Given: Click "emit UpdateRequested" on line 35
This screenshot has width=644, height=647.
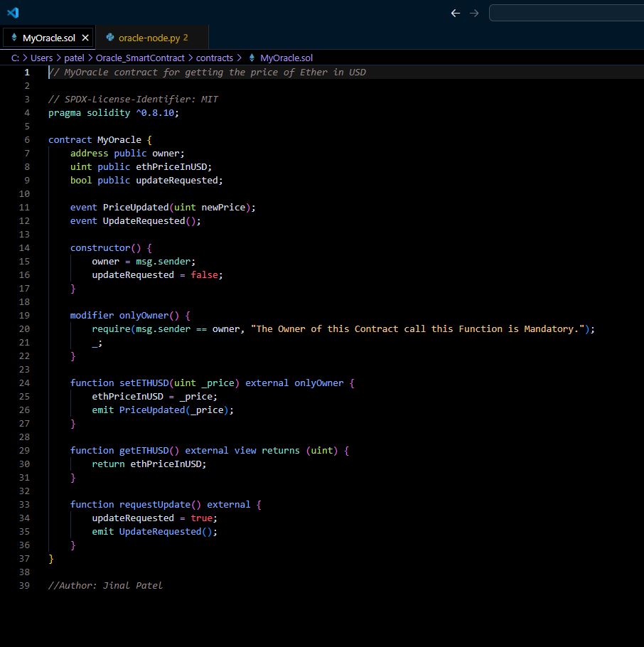Looking at the screenshot, I should pyautogui.click(x=147, y=532).
